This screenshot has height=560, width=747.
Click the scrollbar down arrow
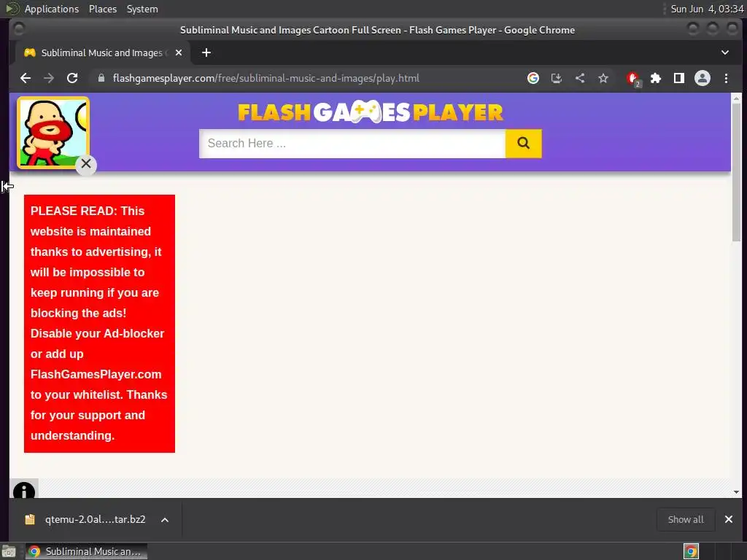tap(736, 492)
